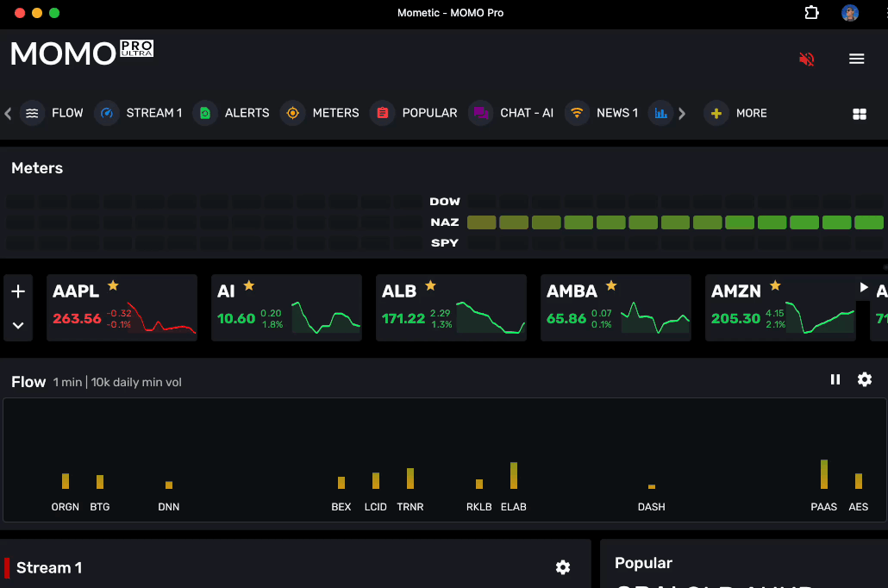Click the News 1 wifi-style icon

577,113
